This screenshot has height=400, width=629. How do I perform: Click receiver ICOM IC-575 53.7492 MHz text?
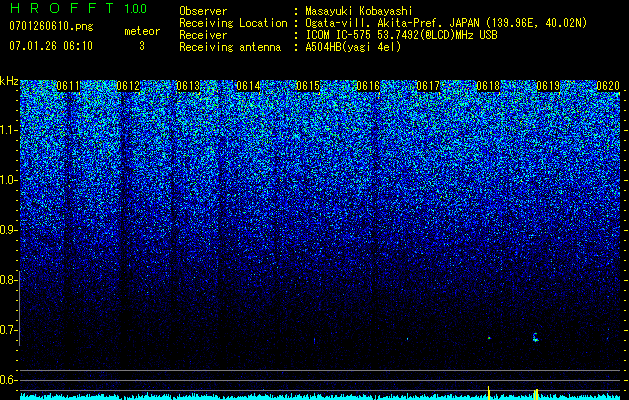401,35
